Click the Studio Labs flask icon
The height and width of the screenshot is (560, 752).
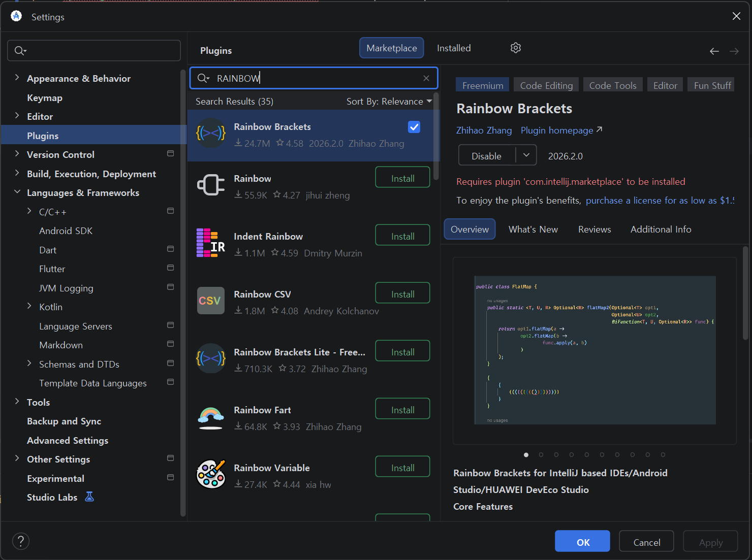[x=89, y=497]
